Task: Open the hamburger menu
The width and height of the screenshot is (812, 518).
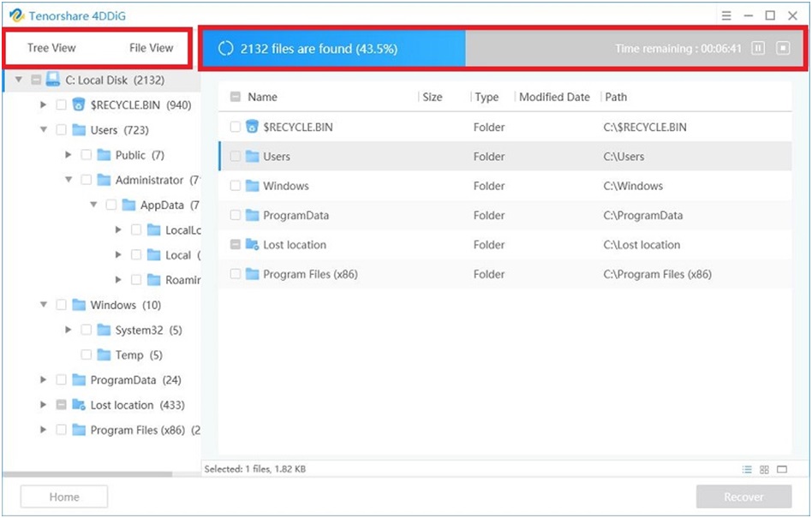Action: tap(725, 15)
